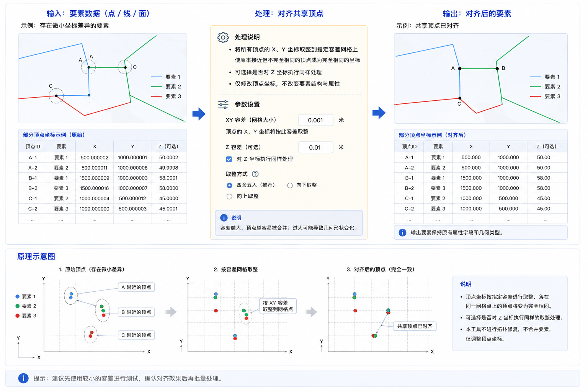Click cell 500.000011 in the original table
The image size is (588, 392).
point(95,168)
